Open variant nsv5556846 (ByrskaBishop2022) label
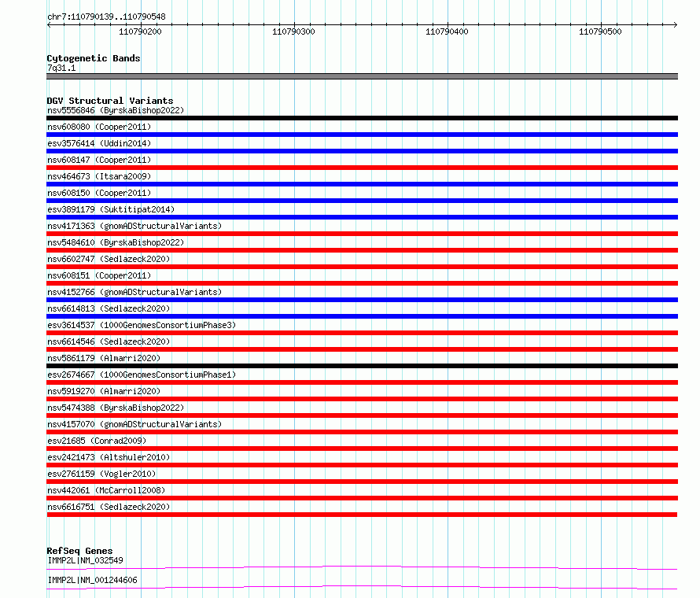The width and height of the screenshot is (700, 598). [x=116, y=110]
